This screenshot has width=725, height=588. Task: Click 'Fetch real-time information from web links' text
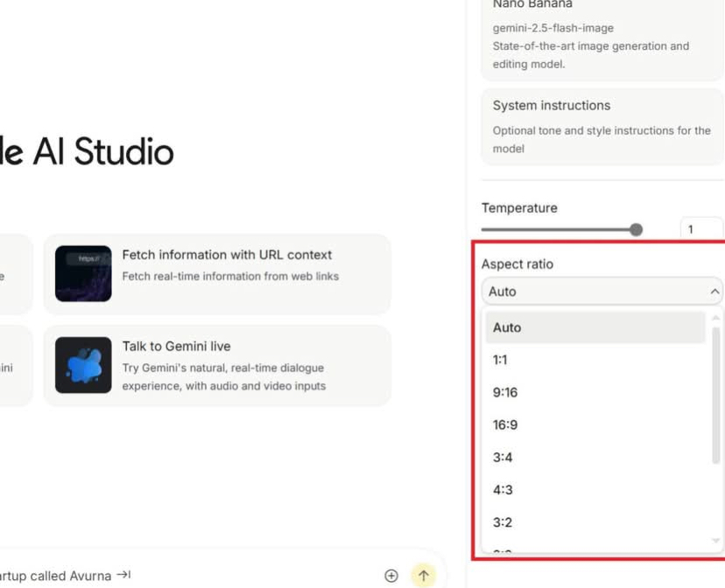[x=230, y=276]
